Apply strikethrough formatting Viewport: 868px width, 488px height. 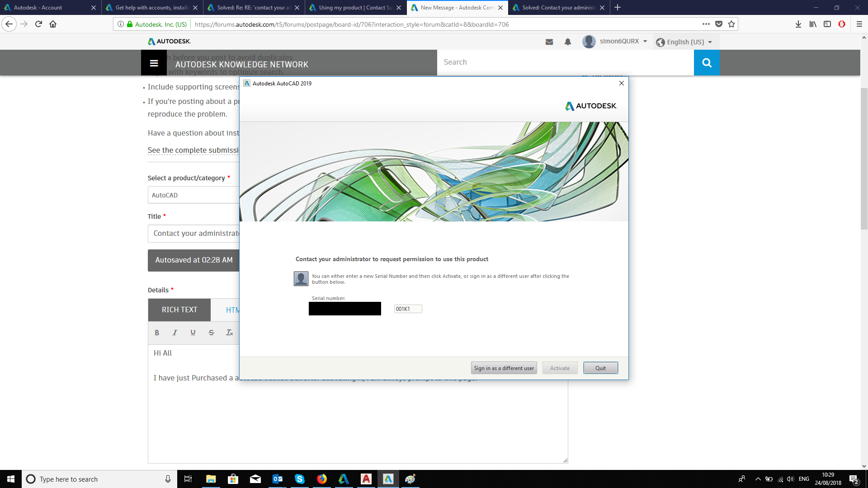[x=211, y=333]
